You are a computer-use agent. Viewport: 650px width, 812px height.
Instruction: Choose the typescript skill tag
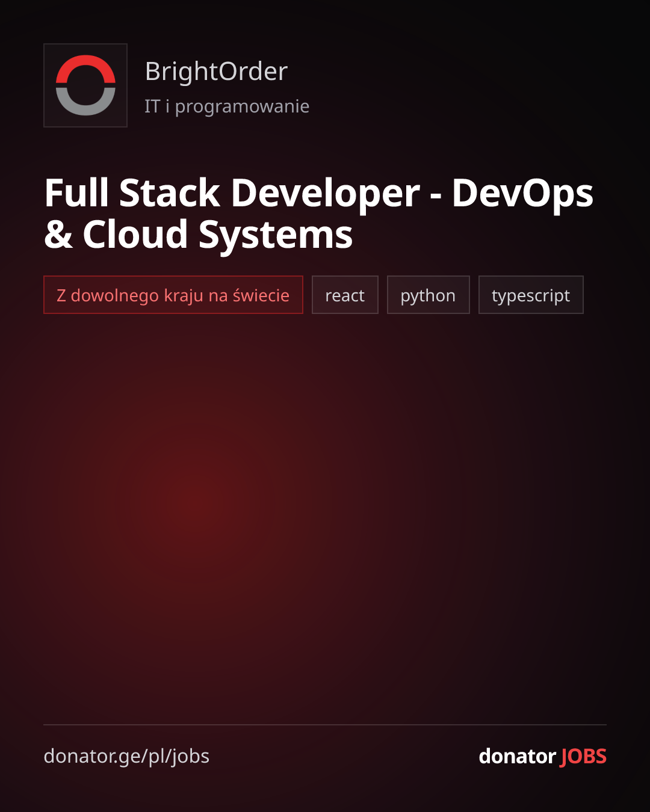pos(531,295)
